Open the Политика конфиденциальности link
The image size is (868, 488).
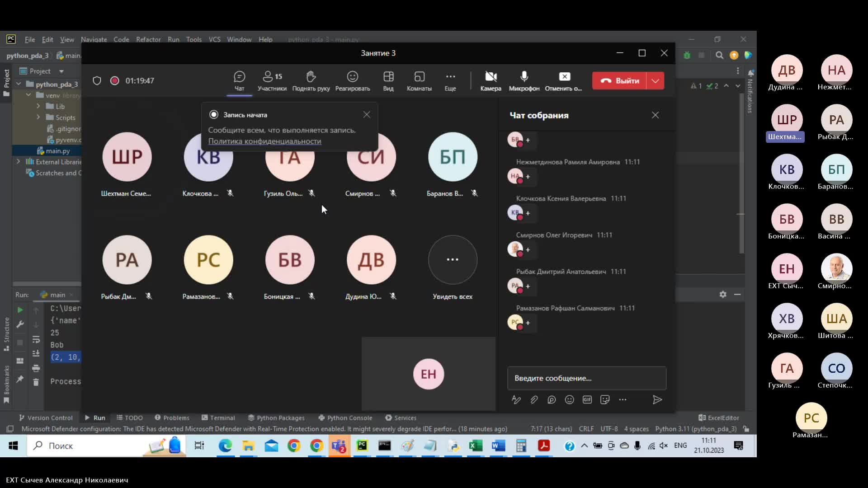[x=264, y=141]
